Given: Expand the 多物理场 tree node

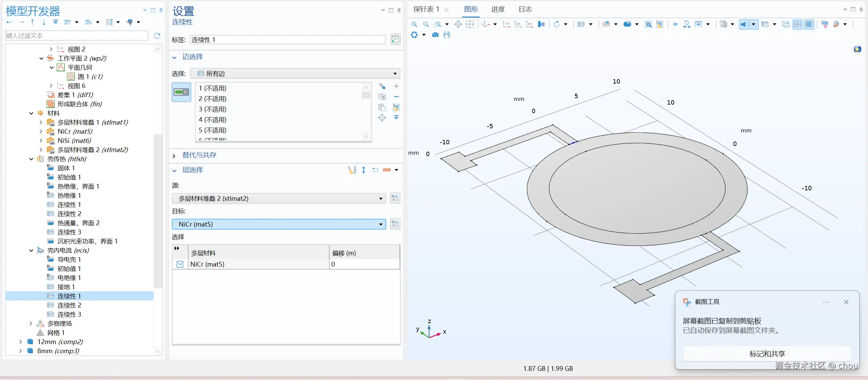Looking at the screenshot, I should point(31,323).
